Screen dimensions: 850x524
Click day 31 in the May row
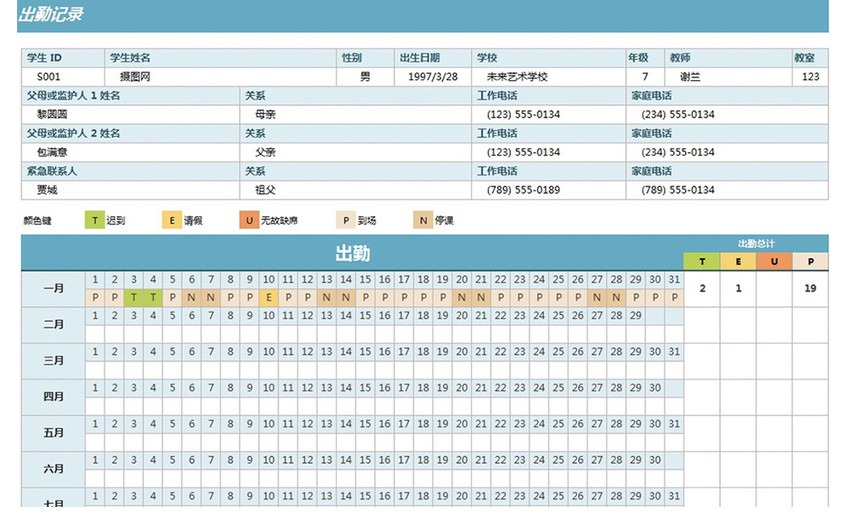pyautogui.click(x=674, y=424)
